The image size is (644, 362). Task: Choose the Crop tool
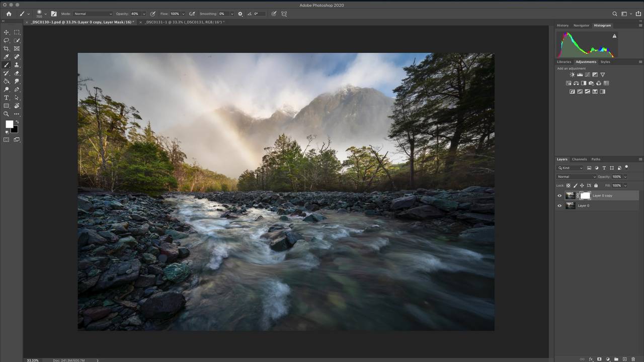(7, 49)
